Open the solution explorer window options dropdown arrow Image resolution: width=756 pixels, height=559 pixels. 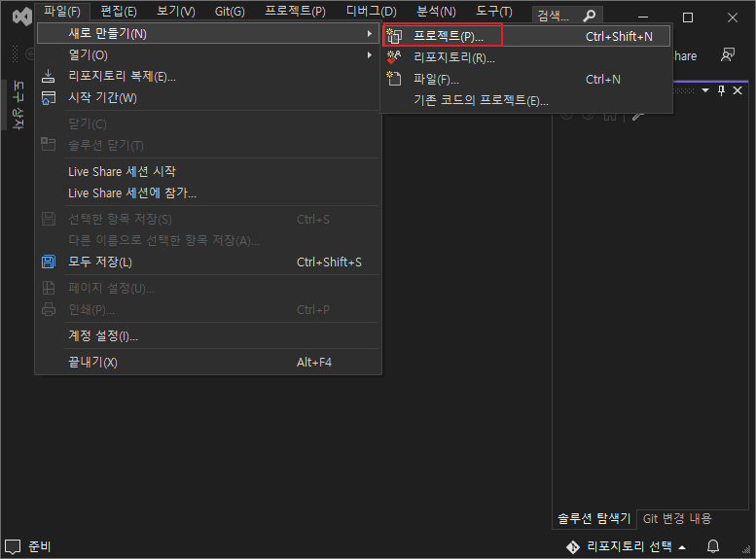705,90
